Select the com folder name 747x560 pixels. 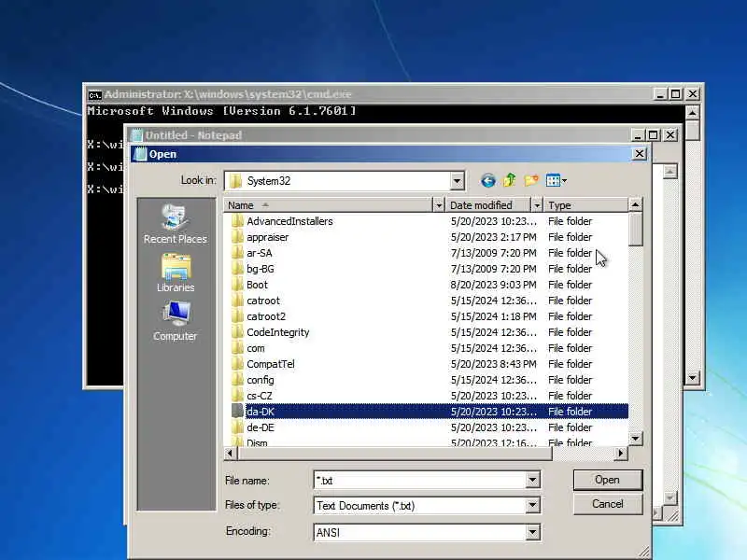click(255, 348)
